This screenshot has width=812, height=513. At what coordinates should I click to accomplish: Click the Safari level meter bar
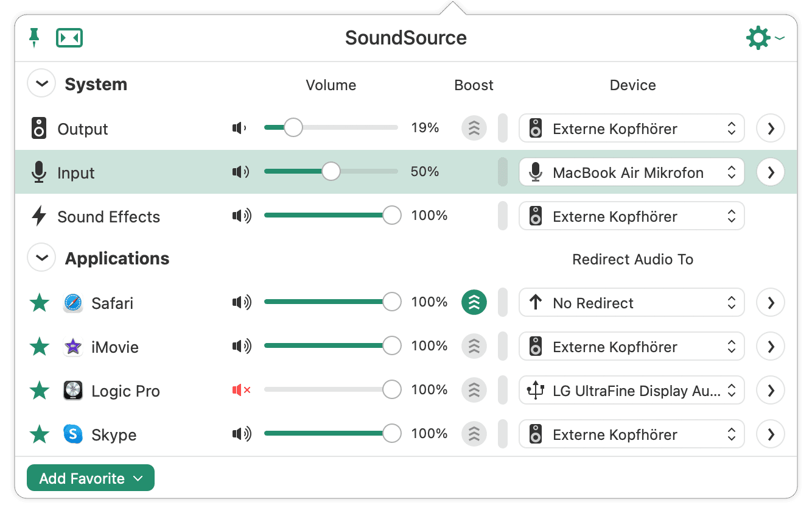point(503,303)
